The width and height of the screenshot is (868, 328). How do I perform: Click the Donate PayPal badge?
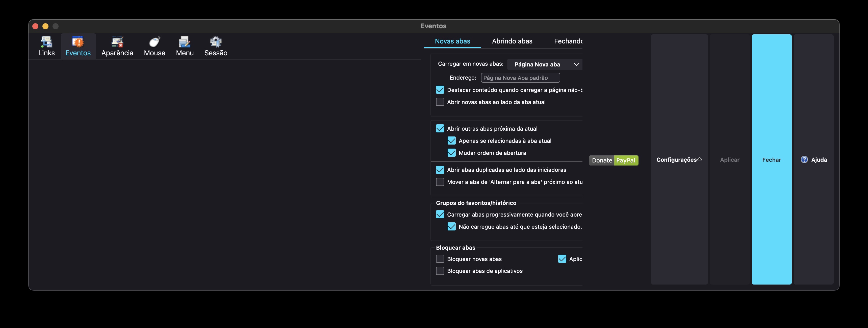[613, 160]
